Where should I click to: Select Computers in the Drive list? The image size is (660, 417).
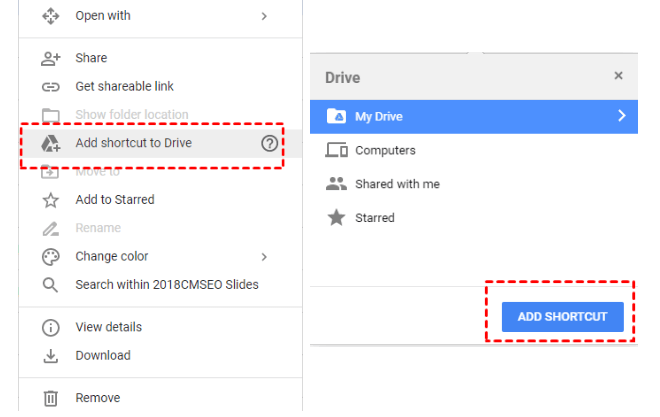[x=474, y=150]
